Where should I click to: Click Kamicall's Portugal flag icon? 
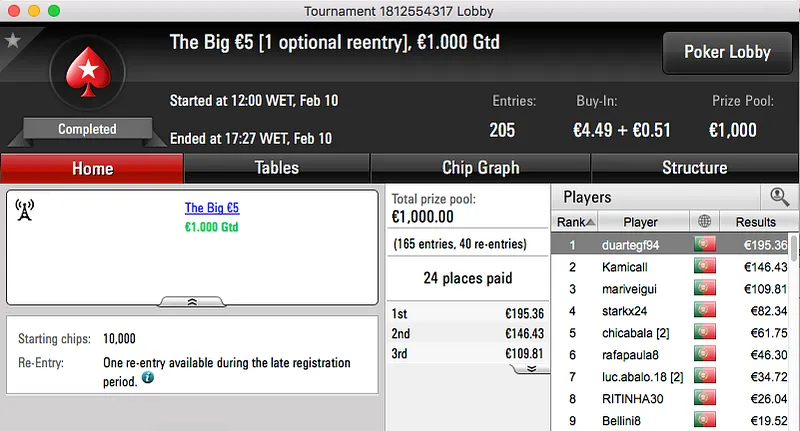coord(706,267)
